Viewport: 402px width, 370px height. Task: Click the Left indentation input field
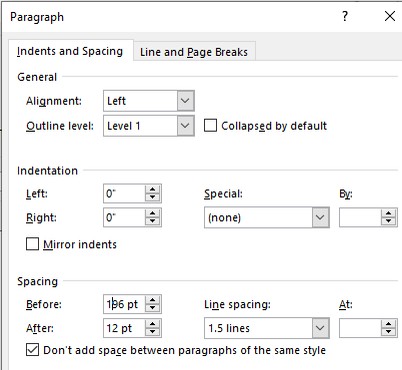click(x=124, y=193)
